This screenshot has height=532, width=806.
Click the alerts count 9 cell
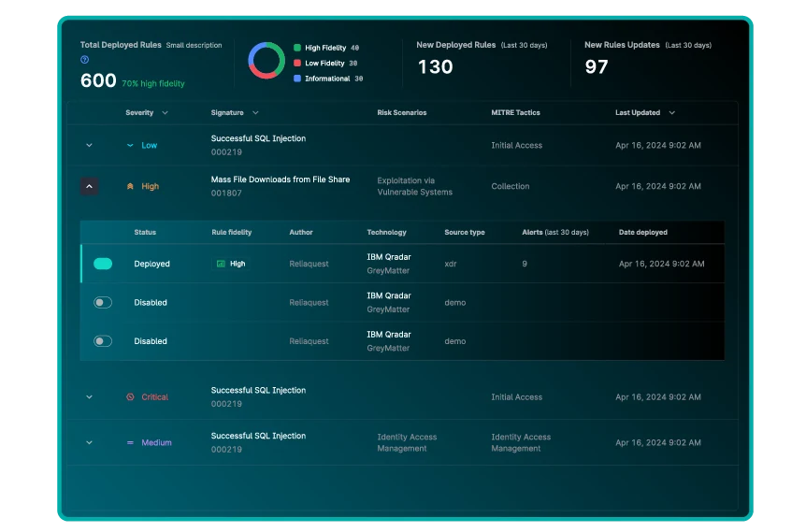tap(525, 264)
